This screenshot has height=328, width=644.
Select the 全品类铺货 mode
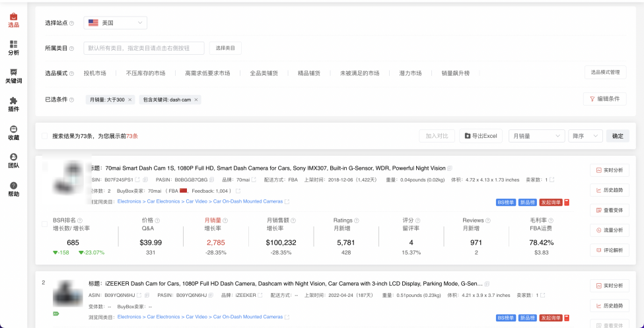click(264, 73)
